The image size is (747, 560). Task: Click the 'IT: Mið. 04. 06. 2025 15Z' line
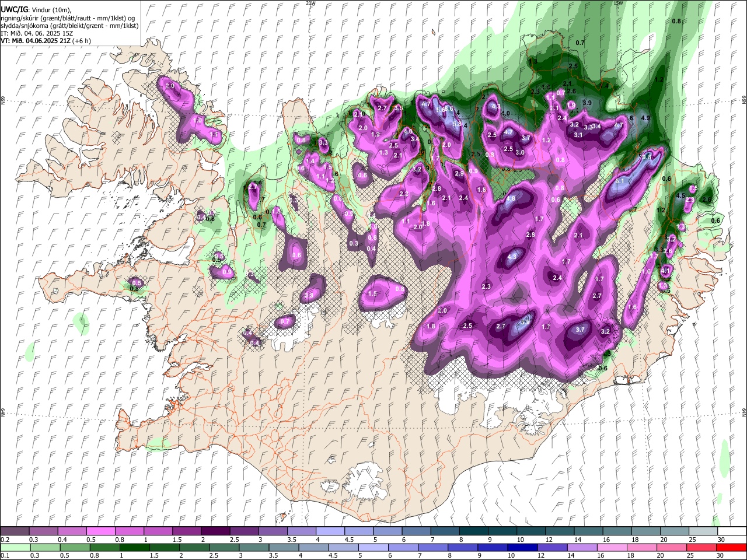[37, 33]
